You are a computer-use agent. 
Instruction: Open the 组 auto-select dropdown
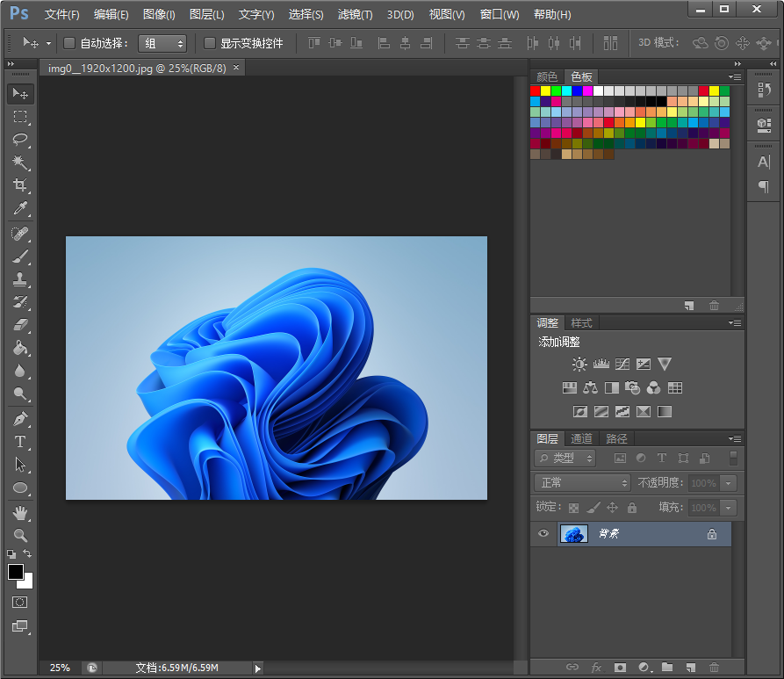click(x=162, y=43)
